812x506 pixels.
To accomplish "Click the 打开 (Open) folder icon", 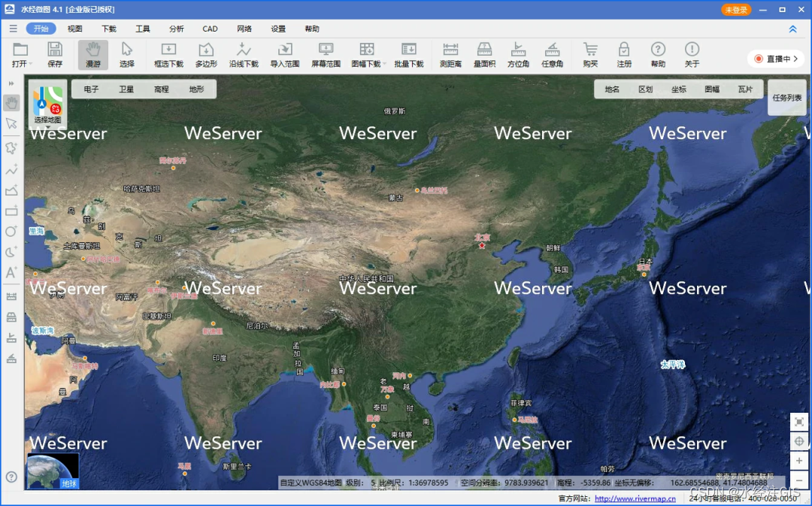I will pos(20,50).
